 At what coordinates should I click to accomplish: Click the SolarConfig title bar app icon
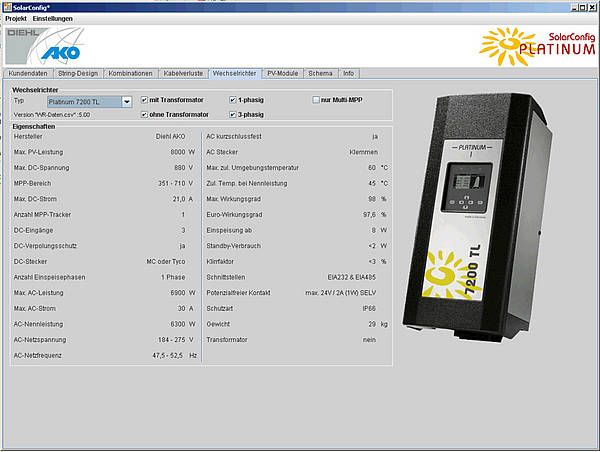7,7
